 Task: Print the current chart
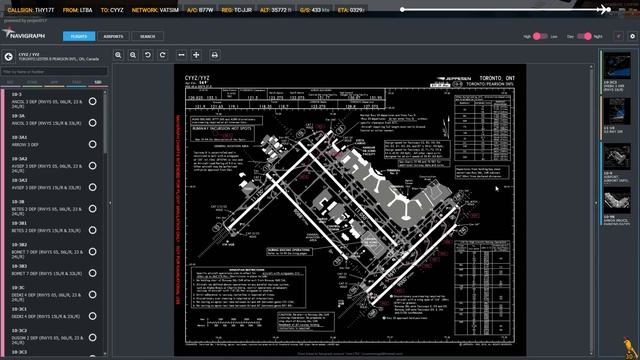point(215,55)
